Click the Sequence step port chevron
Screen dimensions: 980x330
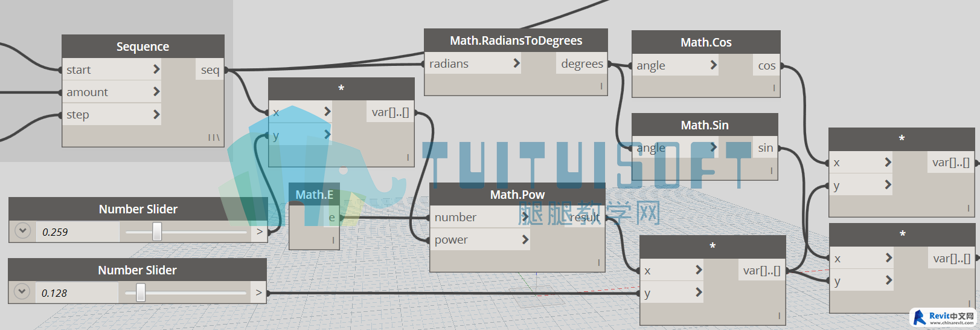click(x=156, y=114)
